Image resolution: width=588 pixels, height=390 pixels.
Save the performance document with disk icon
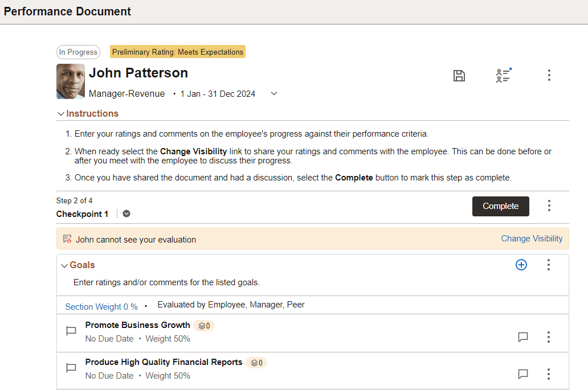tap(459, 75)
